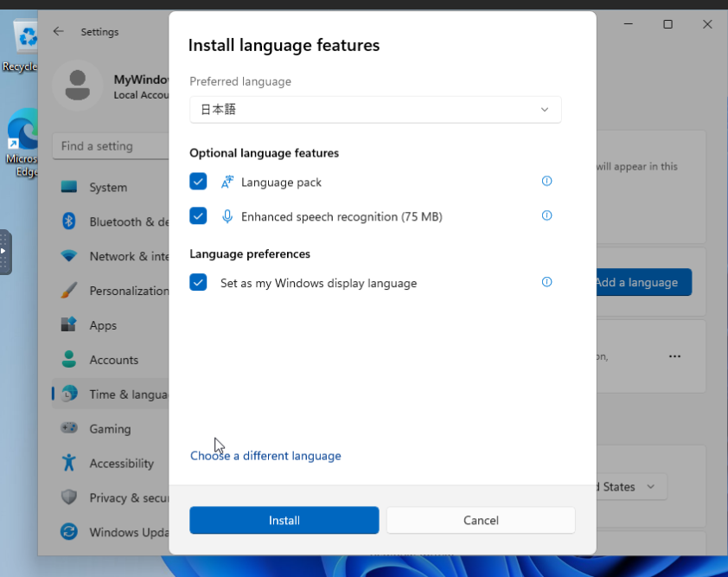The image size is (728, 577).
Task: Click the info icon beside Language pack
Action: [x=546, y=182]
